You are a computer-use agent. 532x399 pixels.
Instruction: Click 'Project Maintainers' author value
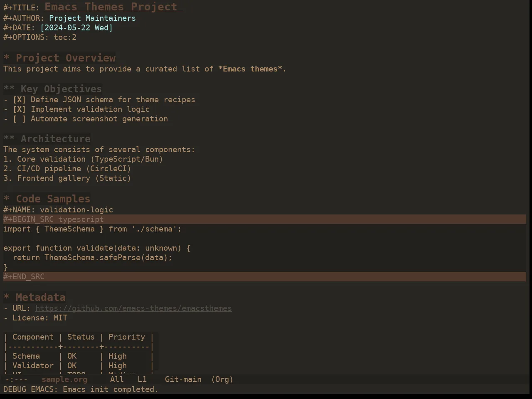pyautogui.click(x=92, y=18)
